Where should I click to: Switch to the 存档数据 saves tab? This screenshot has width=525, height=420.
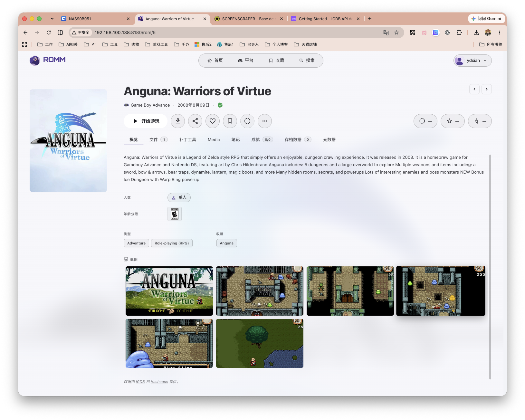pos(298,139)
